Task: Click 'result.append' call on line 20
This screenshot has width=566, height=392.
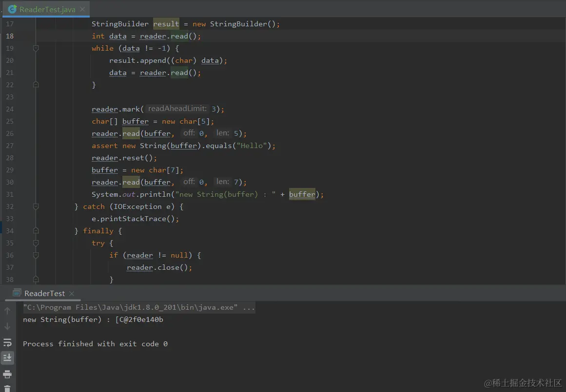Action: (137, 60)
